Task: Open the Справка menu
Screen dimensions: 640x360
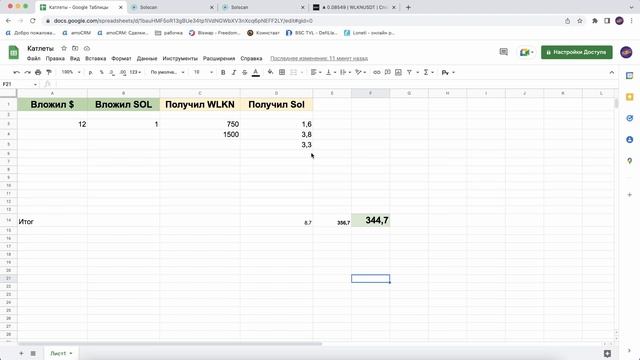Action: (x=251, y=58)
